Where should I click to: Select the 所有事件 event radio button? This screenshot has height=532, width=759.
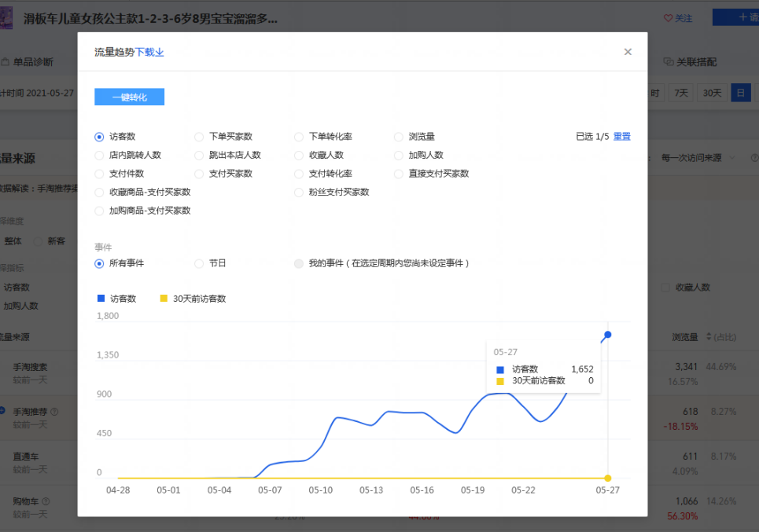pyautogui.click(x=99, y=263)
